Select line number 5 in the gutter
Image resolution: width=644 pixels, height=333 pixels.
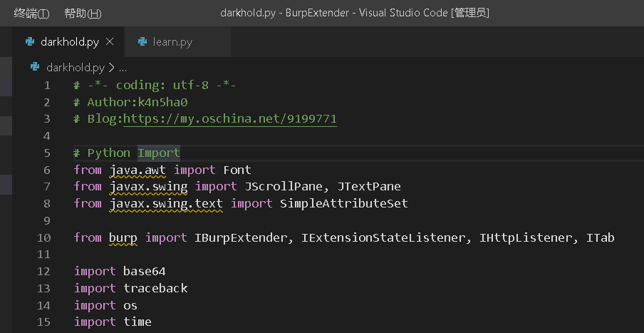pyautogui.click(x=47, y=153)
